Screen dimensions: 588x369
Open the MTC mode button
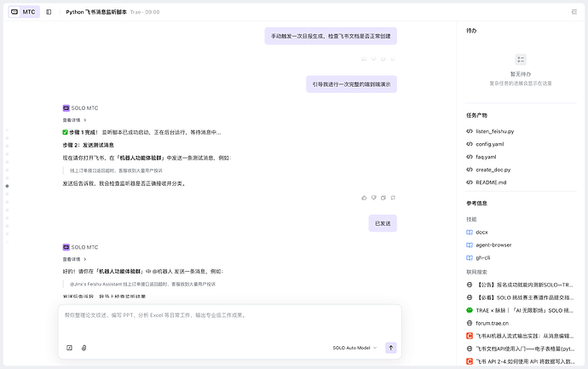click(x=24, y=12)
